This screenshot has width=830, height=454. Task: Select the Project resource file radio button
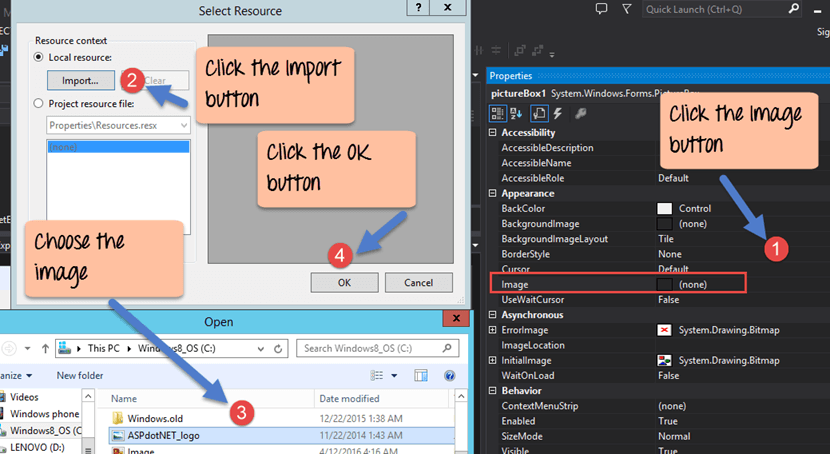pyautogui.click(x=40, y=103)
